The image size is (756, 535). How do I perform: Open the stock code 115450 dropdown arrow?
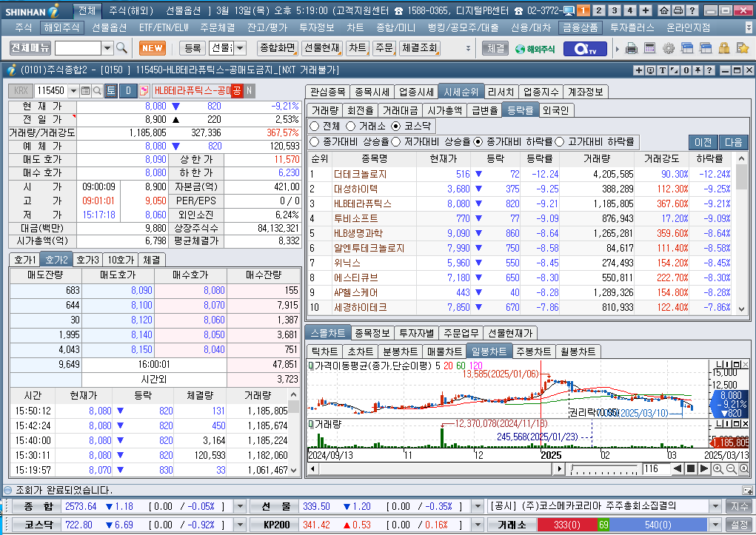pyautogui.click(x=74, y=90)
